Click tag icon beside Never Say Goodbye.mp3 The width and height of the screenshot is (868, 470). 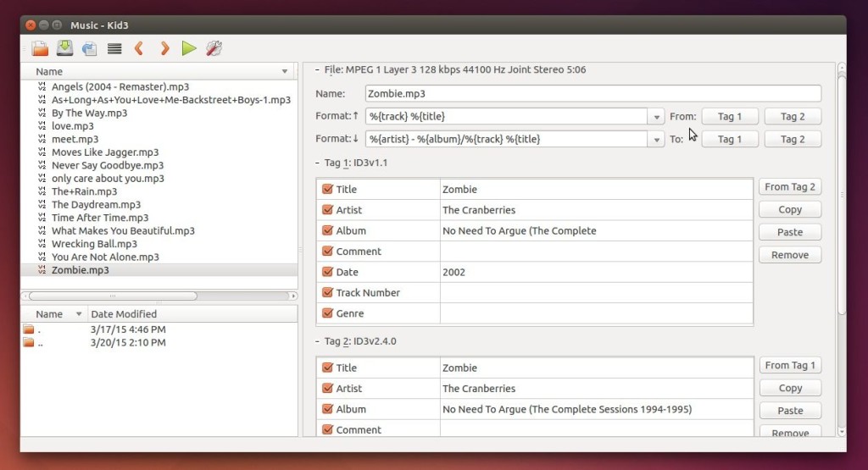pyautogui.click(x=42, y=165)
